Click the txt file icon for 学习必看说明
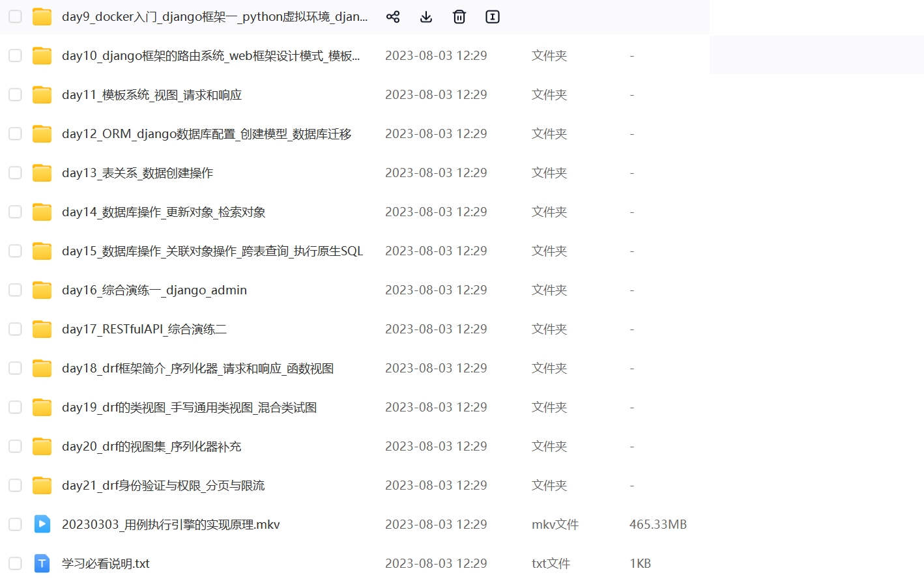Image resolution: width=924 pixels, height=588 pixels. pos(42,563)
